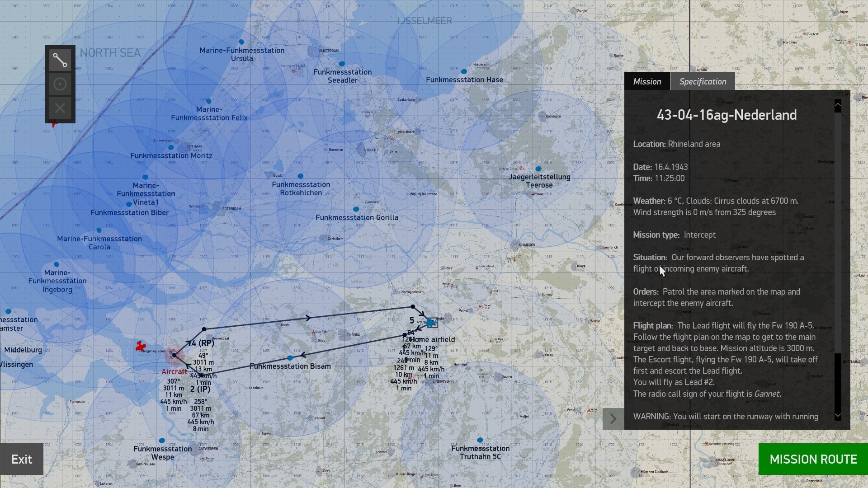Open the Mission tab
The height and width of the screenshot is (488, 868).
(647, 81)
